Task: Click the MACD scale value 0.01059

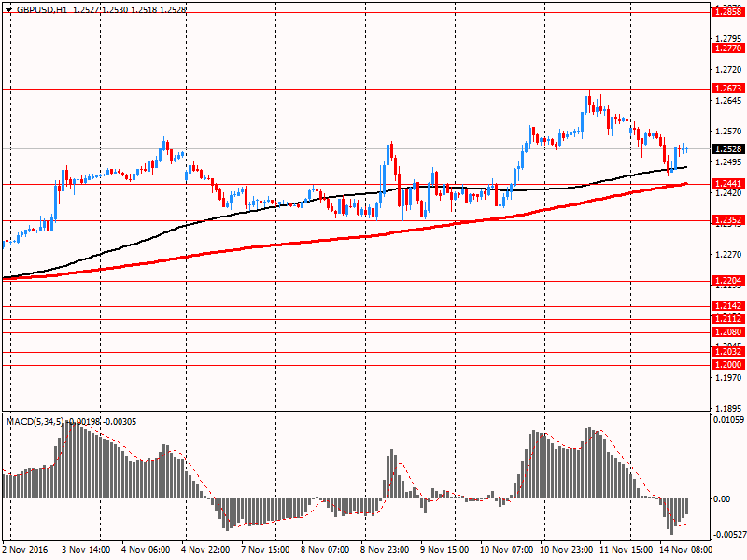Action: 729,419
